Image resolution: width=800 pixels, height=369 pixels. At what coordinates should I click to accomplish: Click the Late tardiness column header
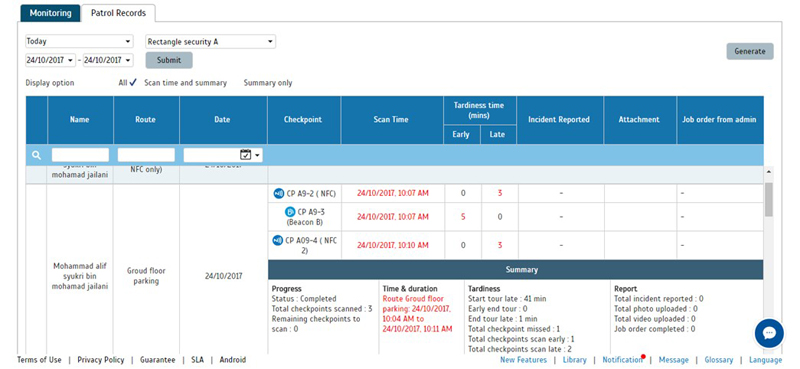498,135
